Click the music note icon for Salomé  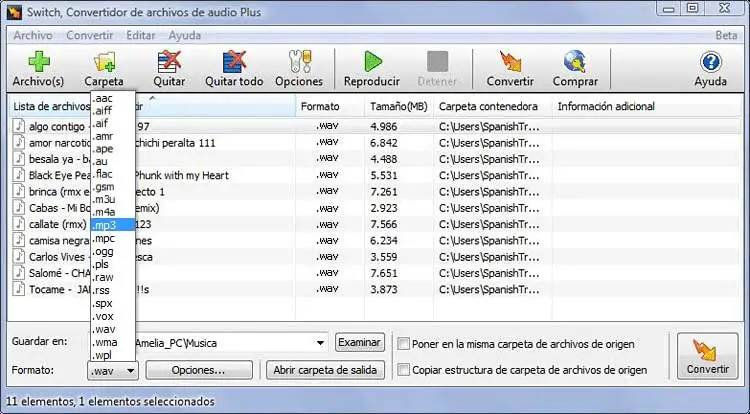[x=19, y=272]
